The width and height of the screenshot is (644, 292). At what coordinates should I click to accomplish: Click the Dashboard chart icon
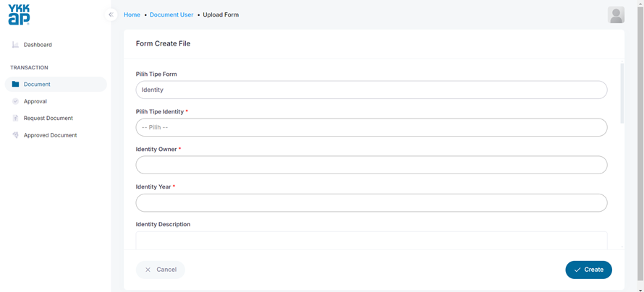tap(15, 45)
